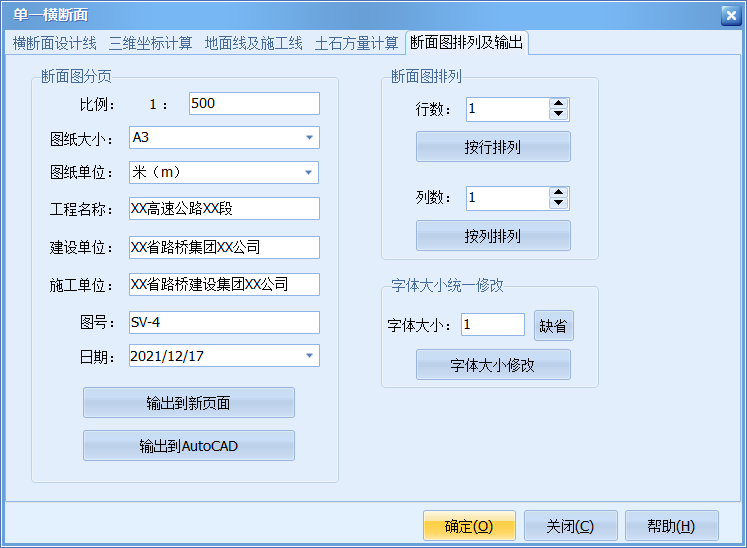Confirm with 确定(O) button

pos(469,526)
